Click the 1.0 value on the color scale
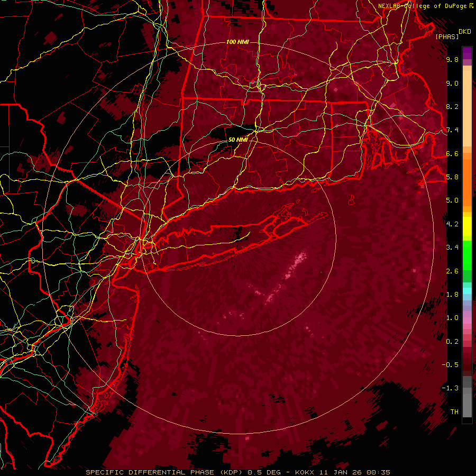 [452, 318]
